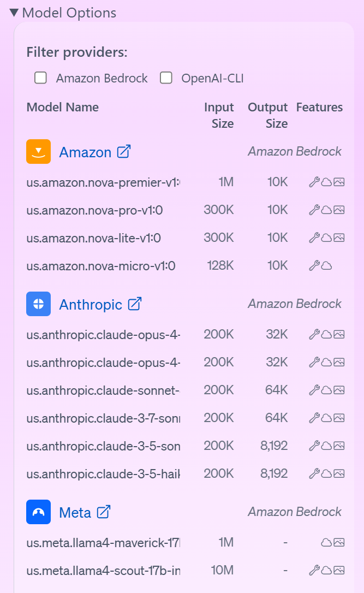Check the OpenAI-CLI filter checkbox
Viewport: 364px width, 593px height.
point(166,78)
